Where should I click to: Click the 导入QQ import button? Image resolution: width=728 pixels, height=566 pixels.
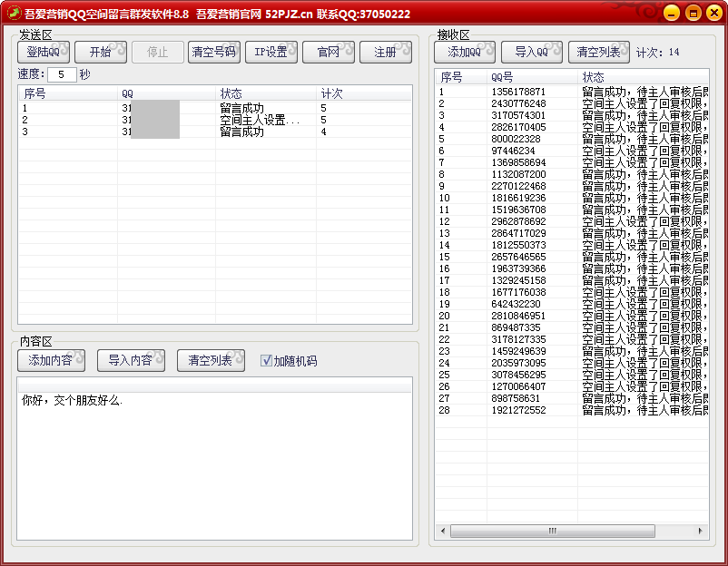tap(531, 52)
